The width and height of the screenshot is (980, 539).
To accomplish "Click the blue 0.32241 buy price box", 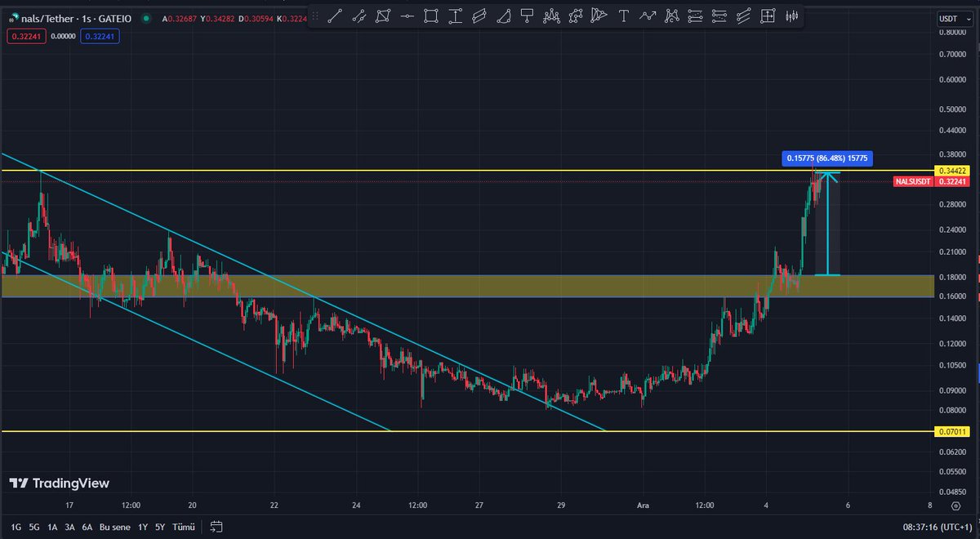I will 100,36.
